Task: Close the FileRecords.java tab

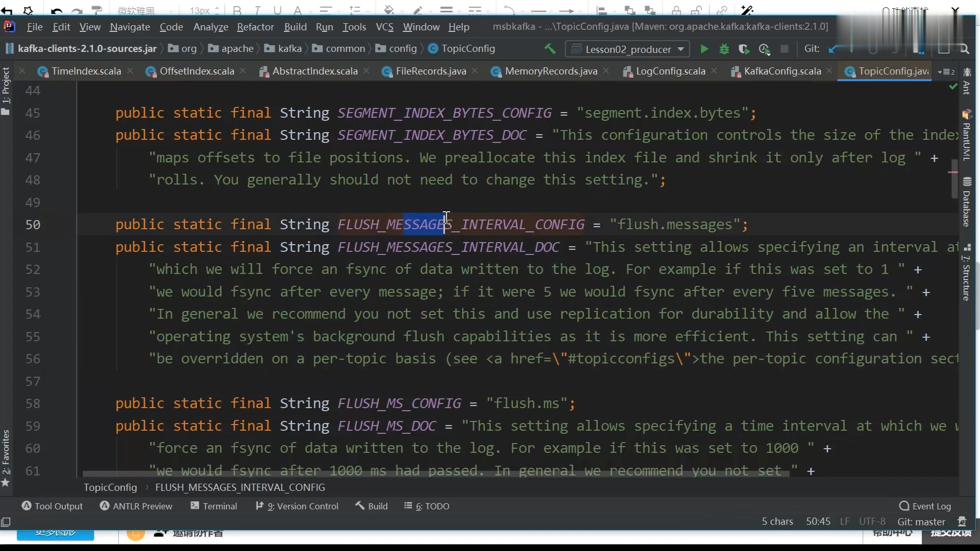Action: point(475,71)
